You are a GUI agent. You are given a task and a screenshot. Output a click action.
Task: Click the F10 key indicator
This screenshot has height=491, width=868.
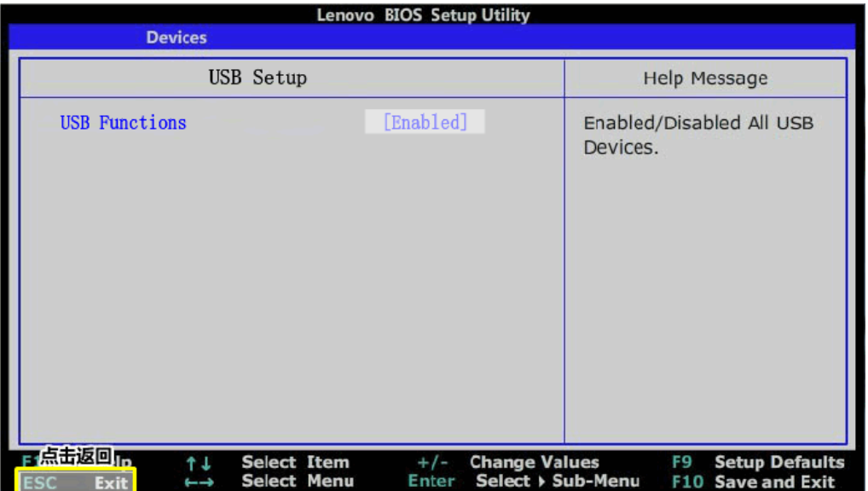point(686,482)
